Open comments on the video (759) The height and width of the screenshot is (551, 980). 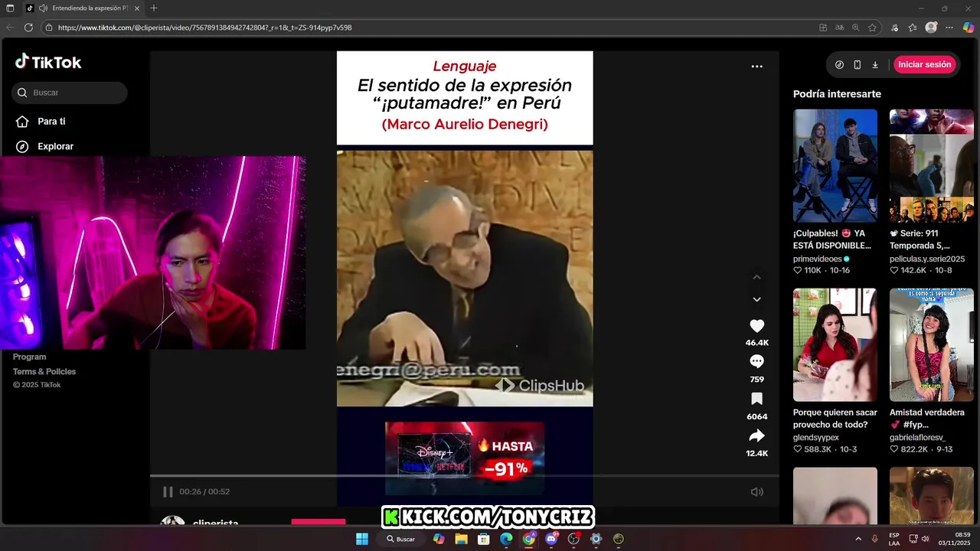[x=756, y=361]
